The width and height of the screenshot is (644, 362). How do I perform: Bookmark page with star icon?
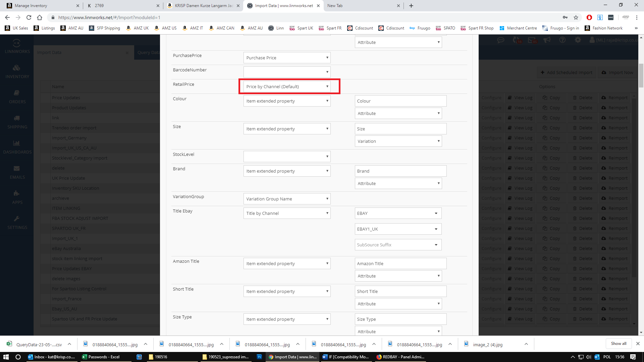click(576, 17)
